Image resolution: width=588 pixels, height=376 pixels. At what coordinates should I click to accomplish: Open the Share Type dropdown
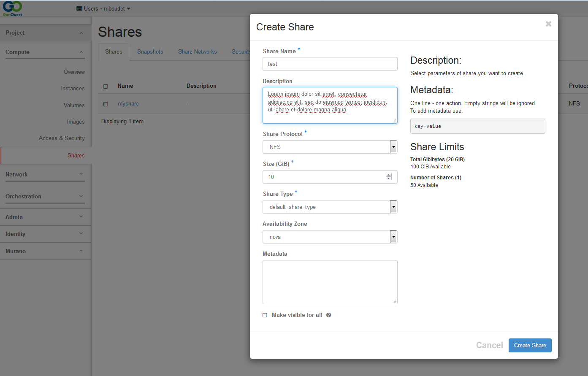point(330,207)
